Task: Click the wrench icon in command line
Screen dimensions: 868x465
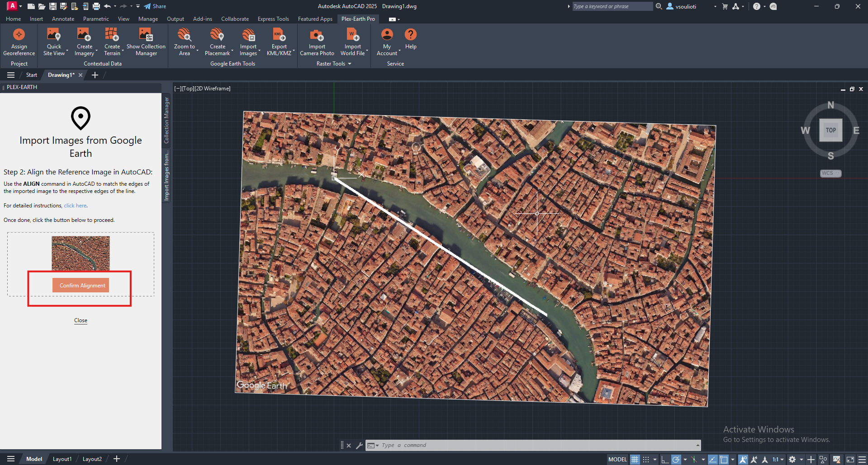Action: click(x=359, y=446)
